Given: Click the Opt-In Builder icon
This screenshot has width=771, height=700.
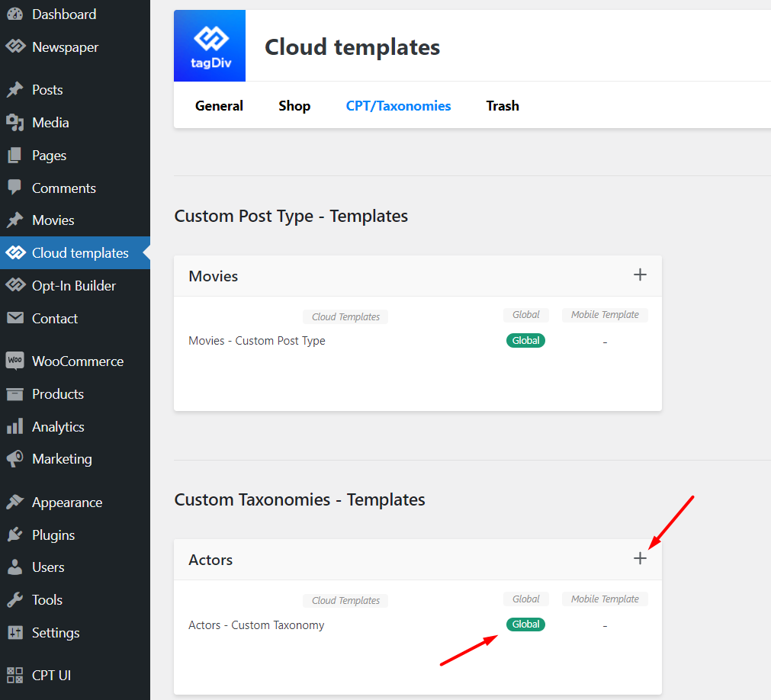Looking at the screenshot, I should (15, 285).
